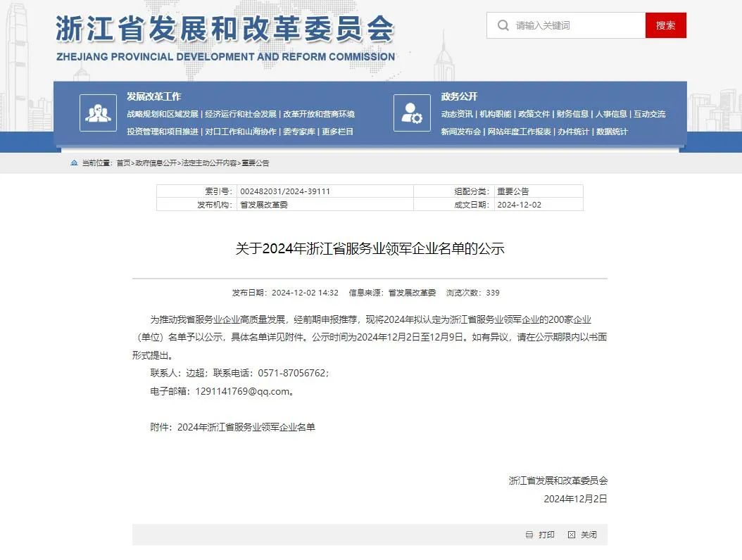Open 经济运行和社会发展 menu item
This screenshot has height=560, width=742.
tap(241, 114)
